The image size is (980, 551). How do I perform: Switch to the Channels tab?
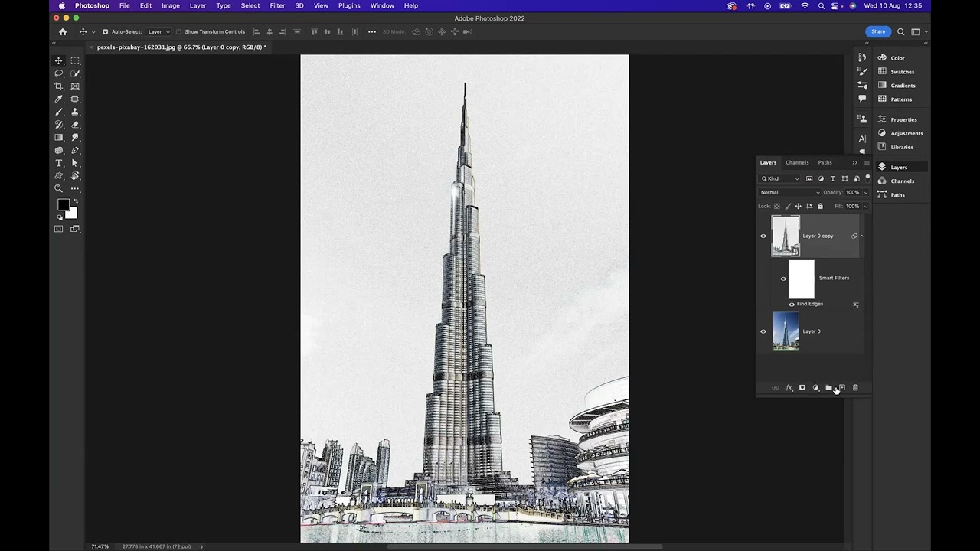tap(797, 162)
